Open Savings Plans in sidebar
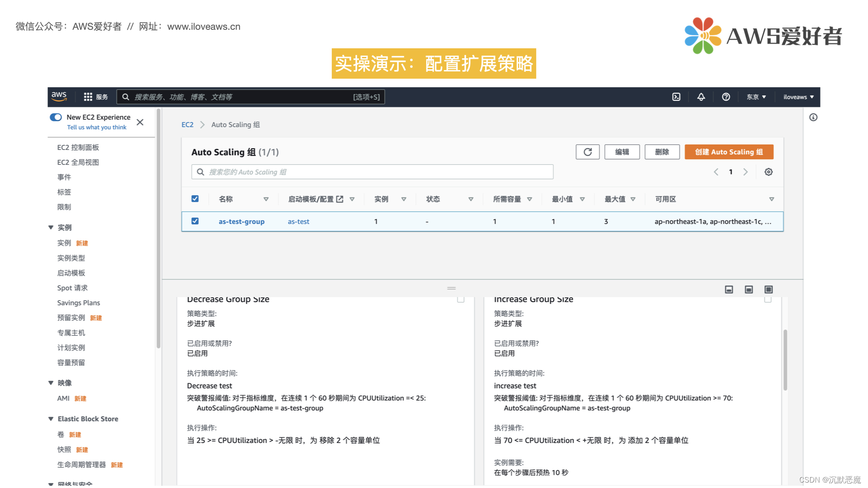868x488 pixels. tap(79, 303)
